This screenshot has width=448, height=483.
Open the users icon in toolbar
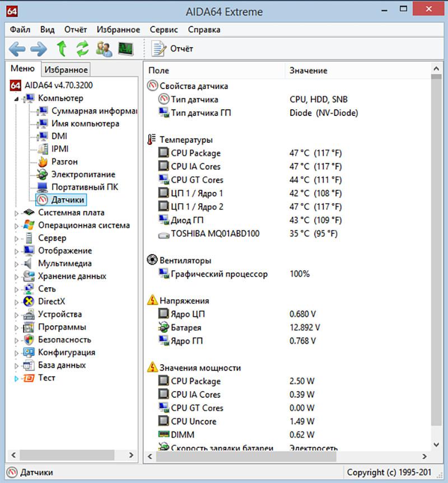pos(104,49)
